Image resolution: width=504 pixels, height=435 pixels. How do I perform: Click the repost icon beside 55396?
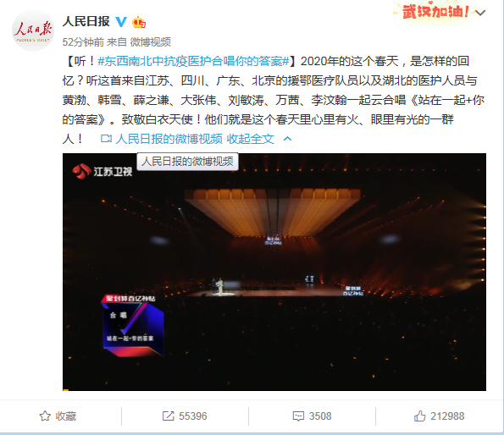168,416
